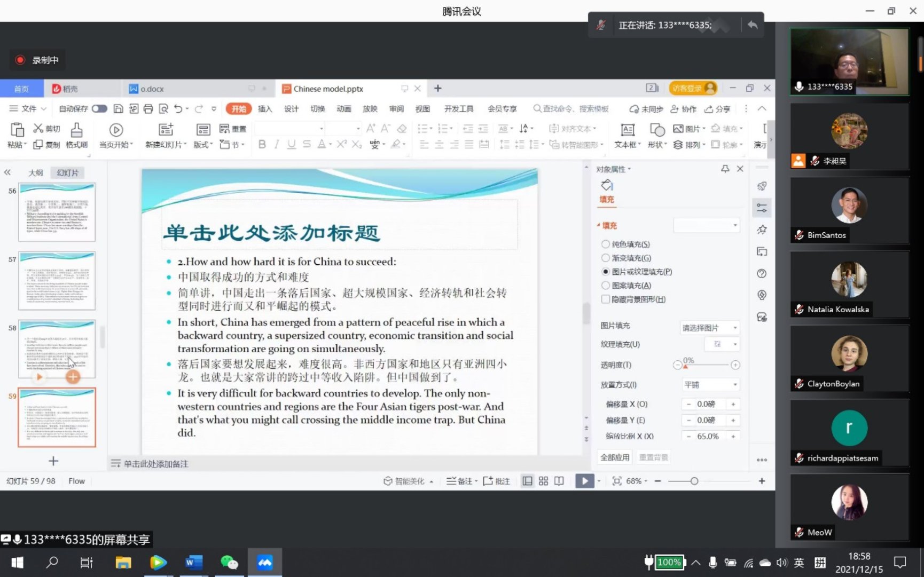Switch to the Design (设计) ribbon tab
The image size is (924, 577).
(x=291, y=109)
